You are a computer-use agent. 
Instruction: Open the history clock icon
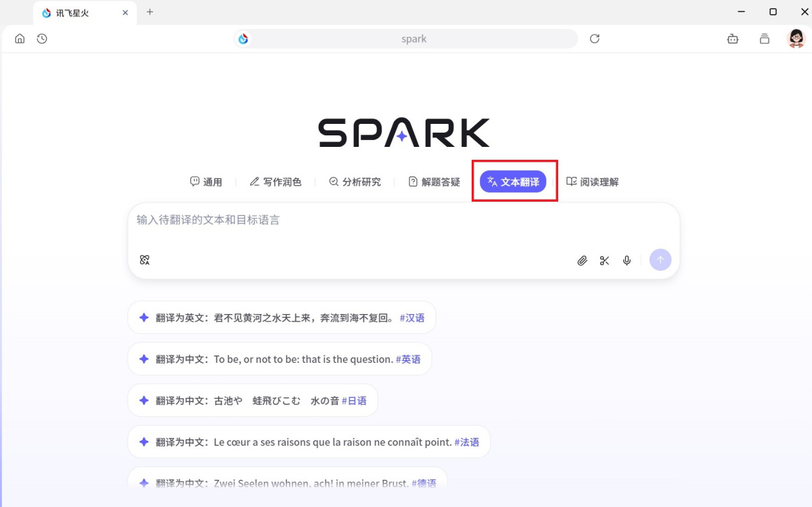(42, 39)
